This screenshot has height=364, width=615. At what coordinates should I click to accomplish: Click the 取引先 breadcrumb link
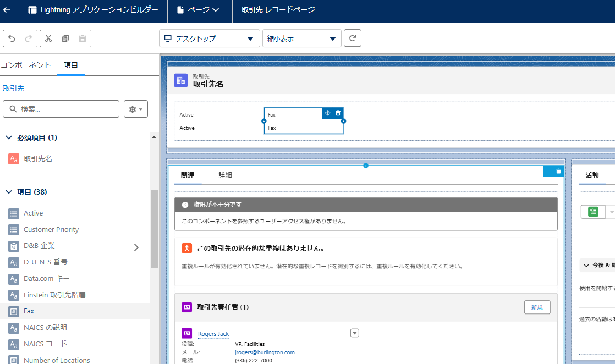coord(13,89)
